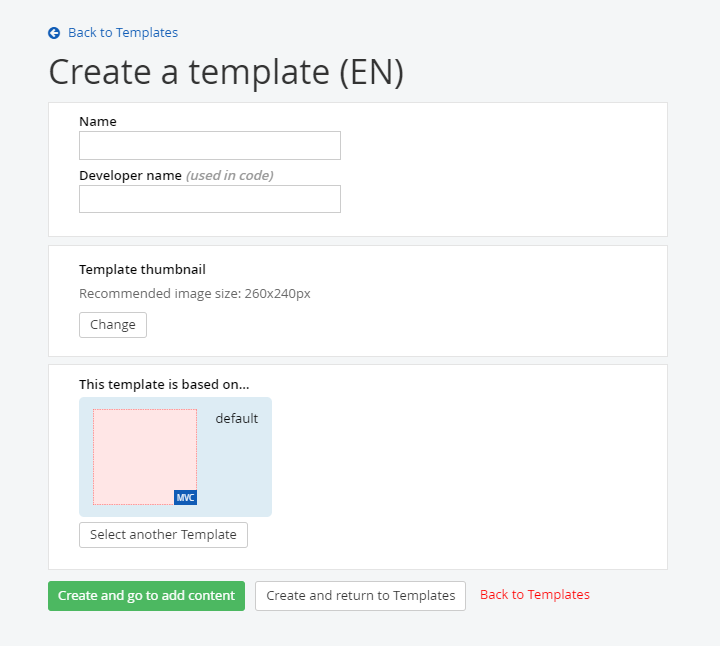This screenshot has width=720, height=646.
Task: Open the top Back to Templates link
Action: [122, 33]
